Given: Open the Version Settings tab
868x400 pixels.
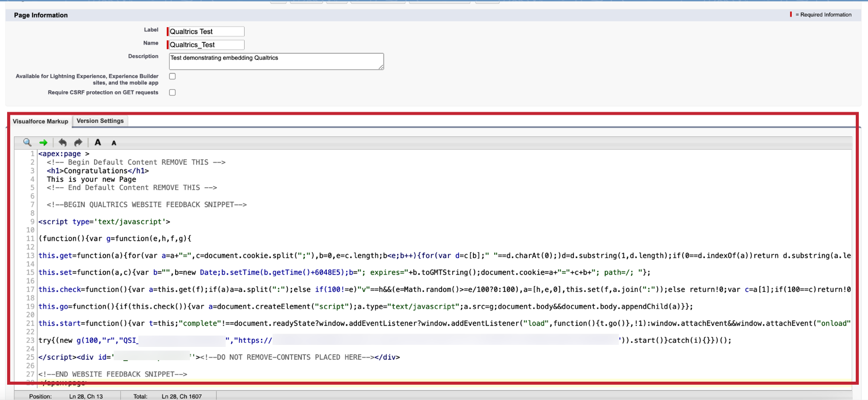Looking at the screenshot, I should coord(100,121).
